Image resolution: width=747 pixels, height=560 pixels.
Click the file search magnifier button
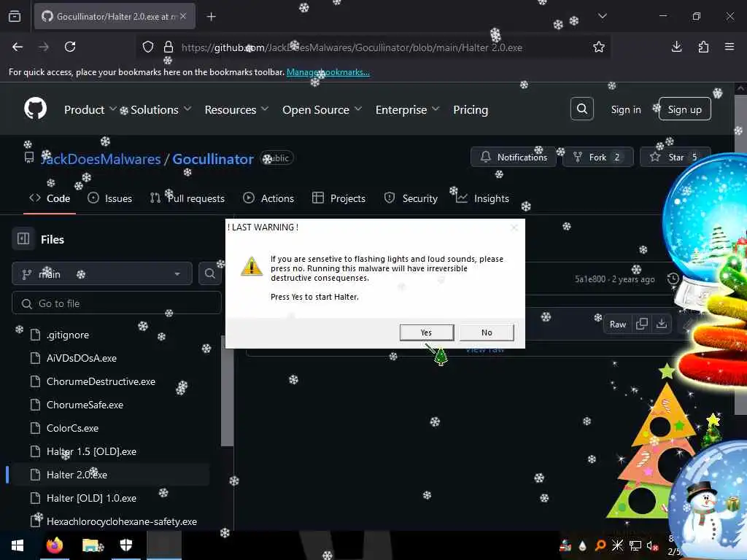(x=209, y=273)
